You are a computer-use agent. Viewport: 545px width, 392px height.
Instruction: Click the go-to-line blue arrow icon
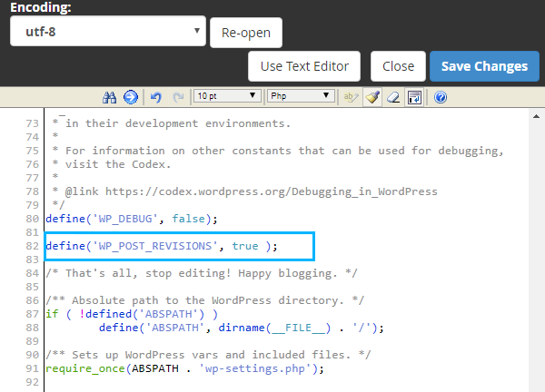pyautogui.click(x=131, y=97)
